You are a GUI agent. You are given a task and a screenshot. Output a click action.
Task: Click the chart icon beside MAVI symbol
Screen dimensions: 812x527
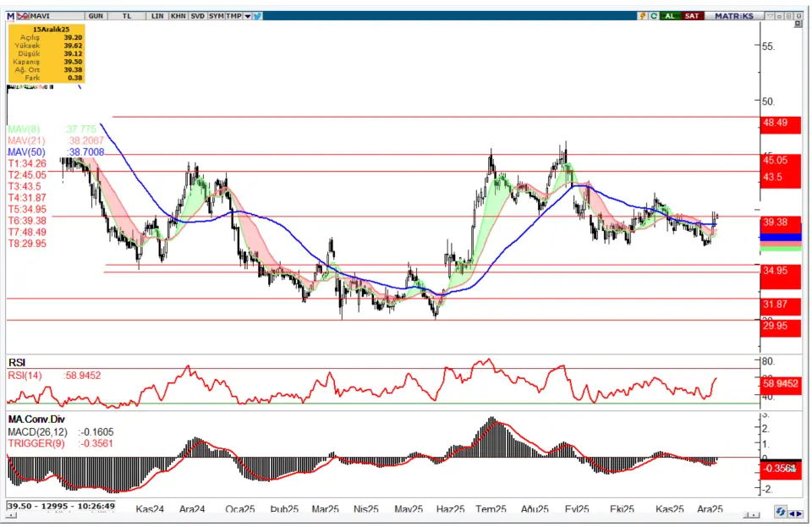[23, 16]
